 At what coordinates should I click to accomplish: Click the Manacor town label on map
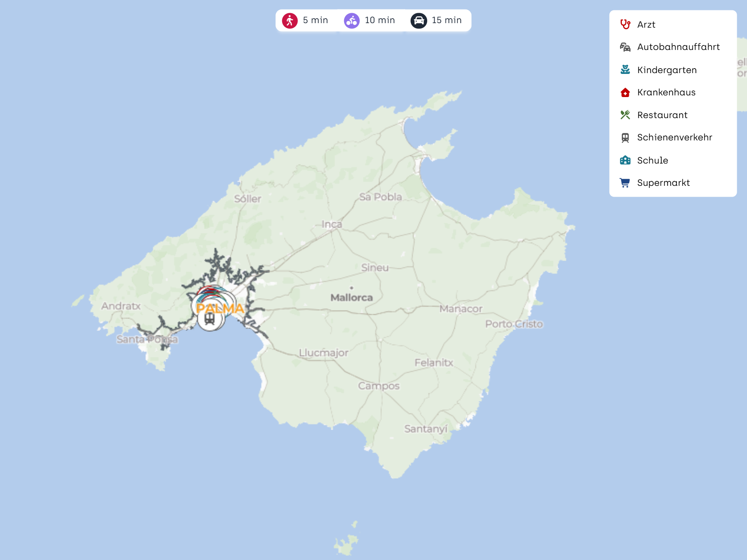(x=461, y=309)
